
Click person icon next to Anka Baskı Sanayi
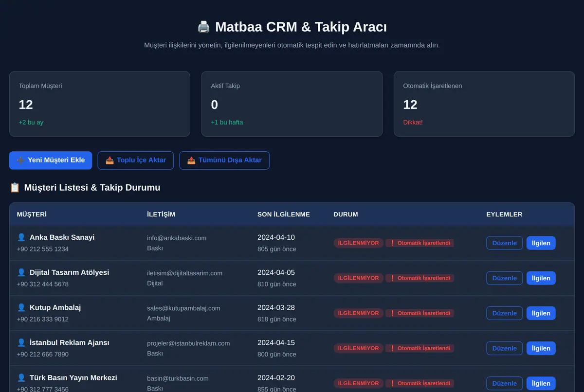[21, 237]
